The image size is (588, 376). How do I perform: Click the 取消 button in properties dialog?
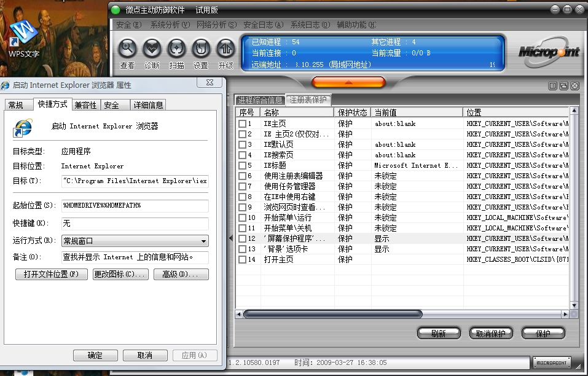[x=145, y=355]
